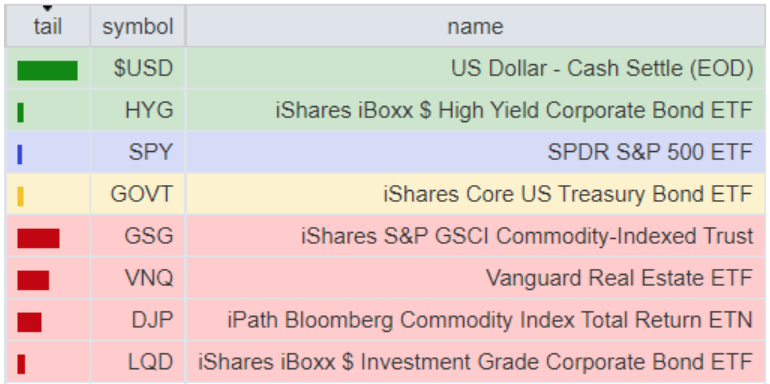Open iShares Core US Treasury Bond ETF
The height and width of the screenshot is (384, 770).
pos(568,194)
